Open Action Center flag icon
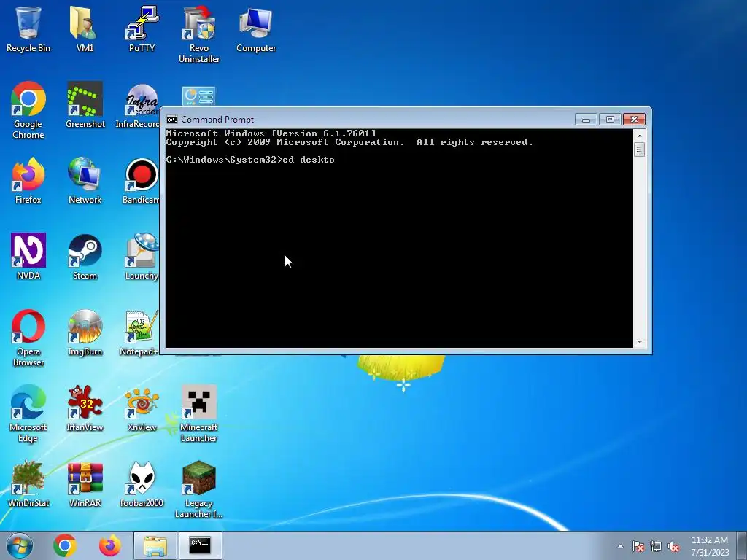The image size is (747, 560). 638,546
